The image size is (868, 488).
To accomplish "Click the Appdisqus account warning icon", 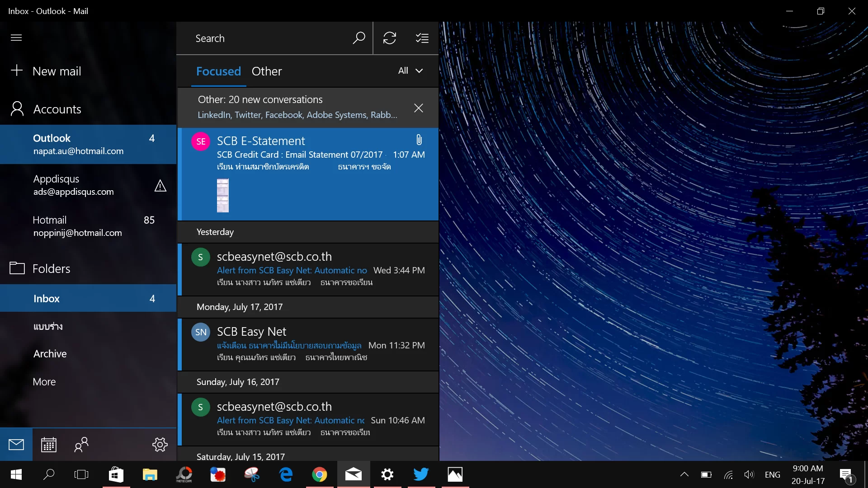I will [x=160, y=186].
